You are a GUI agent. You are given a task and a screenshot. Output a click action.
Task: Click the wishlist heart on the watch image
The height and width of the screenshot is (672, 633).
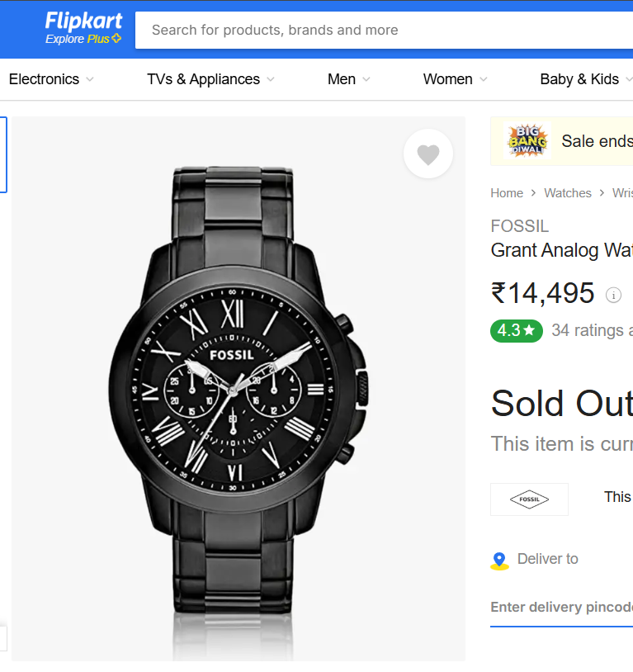pyautogui.click(x=428, y=154)
